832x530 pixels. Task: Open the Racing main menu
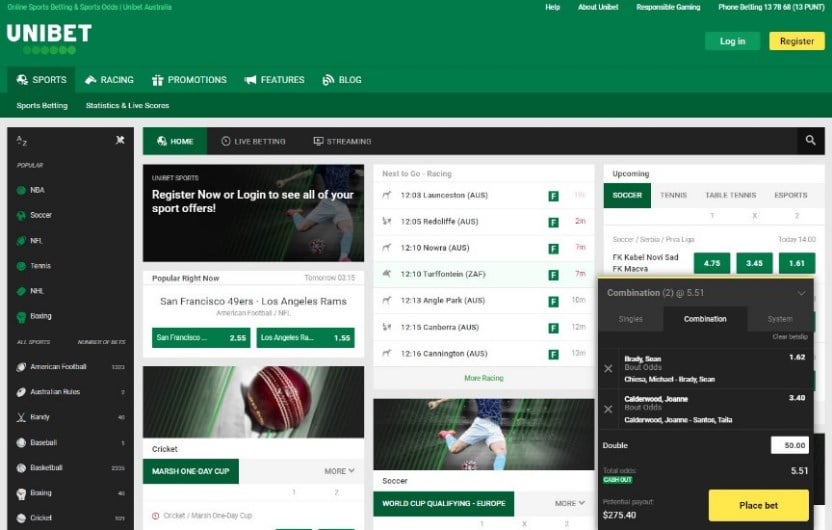pyautogui.click(x=109, y=80)
